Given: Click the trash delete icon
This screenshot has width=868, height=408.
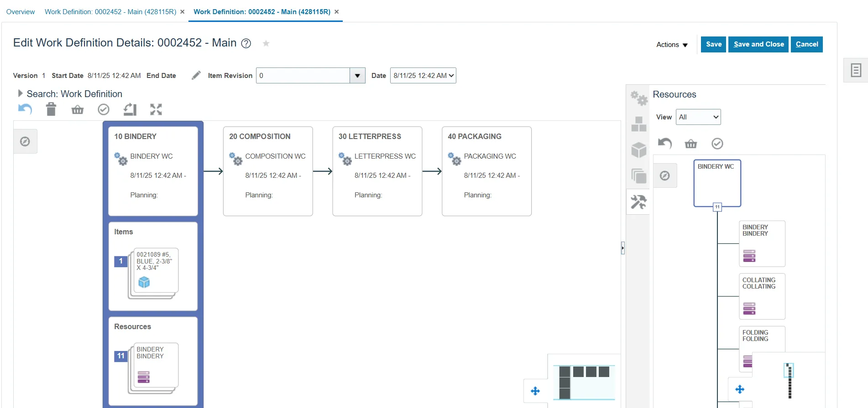Looking at the screenshot, I should coord(51,109).
